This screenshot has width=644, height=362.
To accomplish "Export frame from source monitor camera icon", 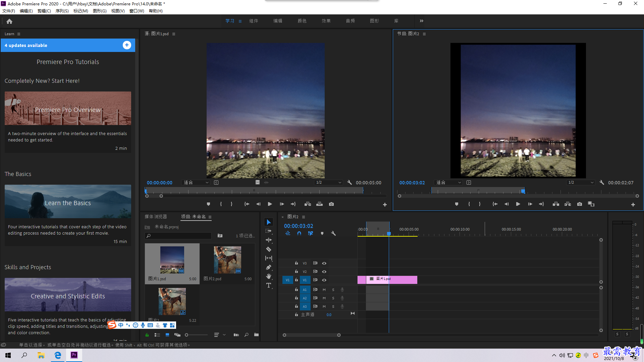I will coord(331,204).
